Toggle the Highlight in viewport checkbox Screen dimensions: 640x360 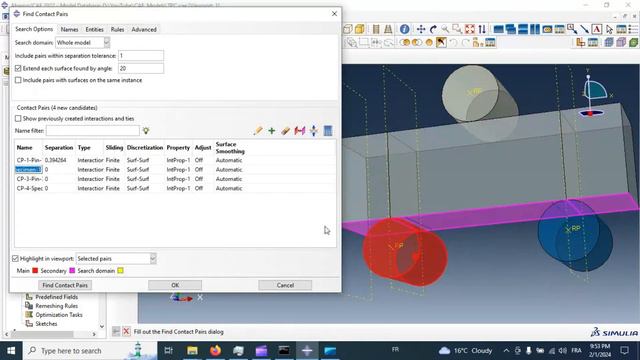tap(15, 258)
